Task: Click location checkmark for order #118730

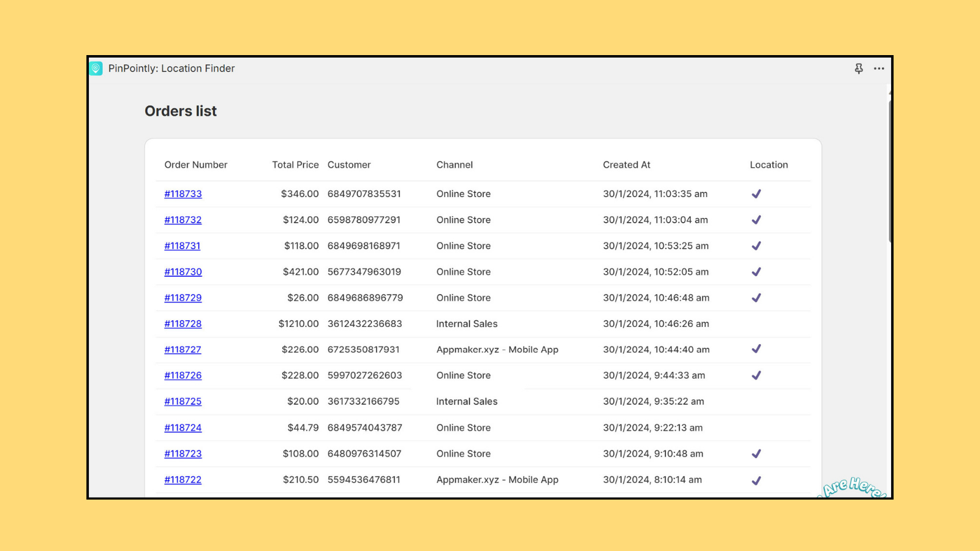Action: point(756,272)
